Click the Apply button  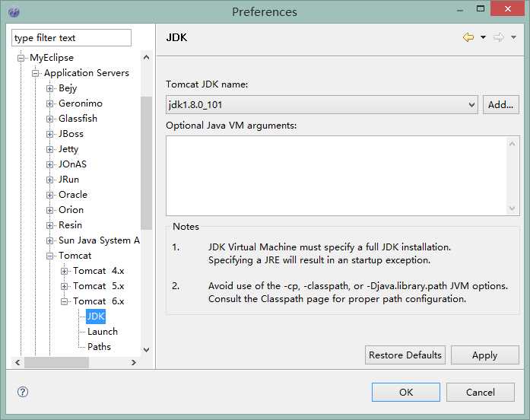[x=484, y=355]
